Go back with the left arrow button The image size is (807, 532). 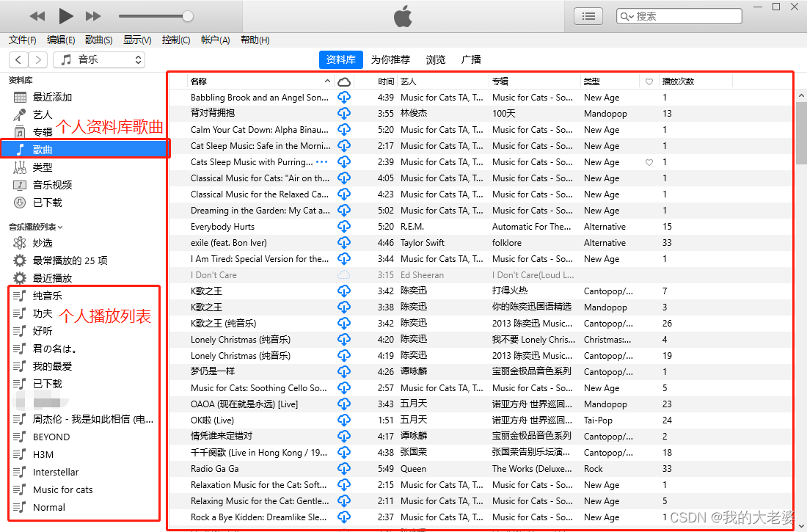pyautogui.click(x=18, y=59)
